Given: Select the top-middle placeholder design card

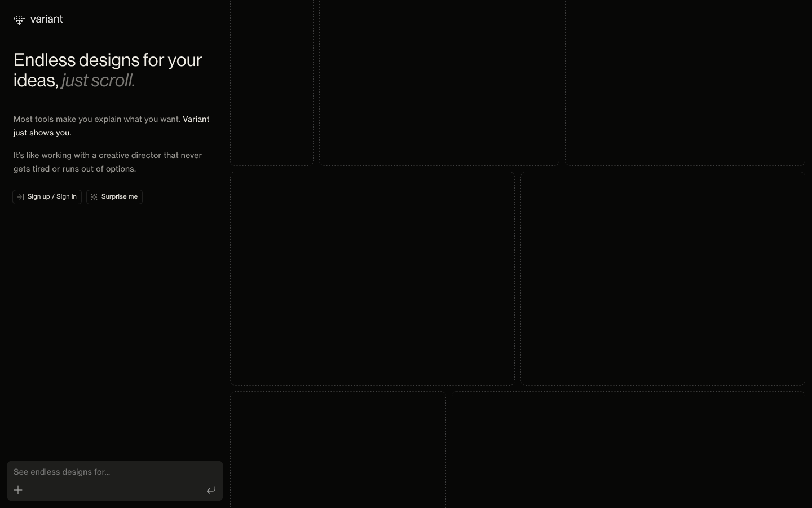Looking at the screenshot, I should (x=439, y=82).
